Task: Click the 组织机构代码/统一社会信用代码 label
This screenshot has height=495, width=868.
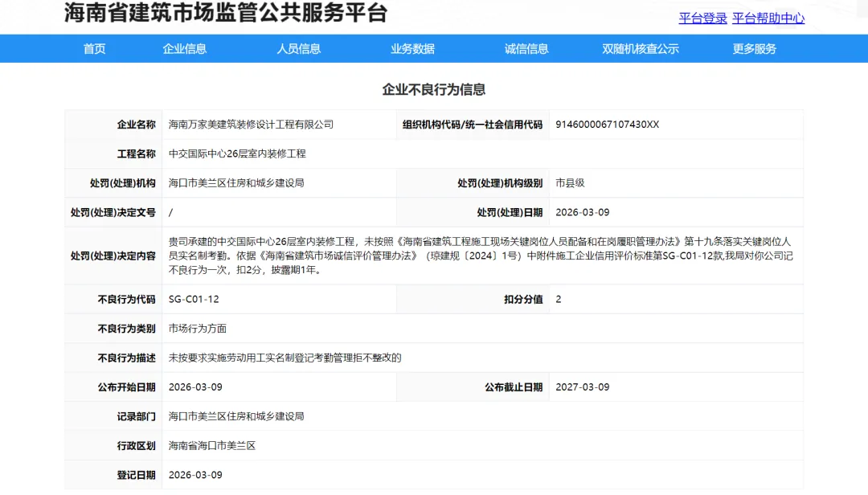Action: tap(473, 125)
